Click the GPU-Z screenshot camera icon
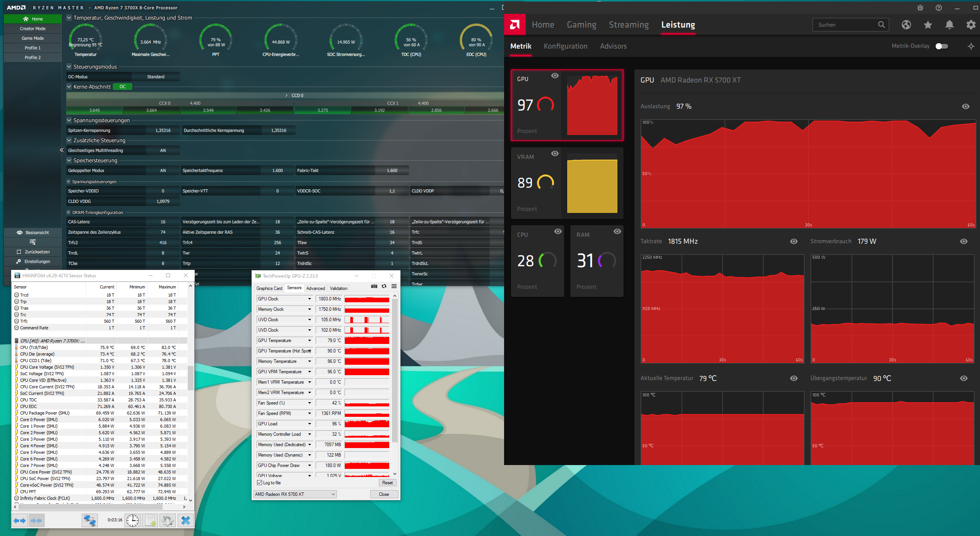 tap(374, 286)
